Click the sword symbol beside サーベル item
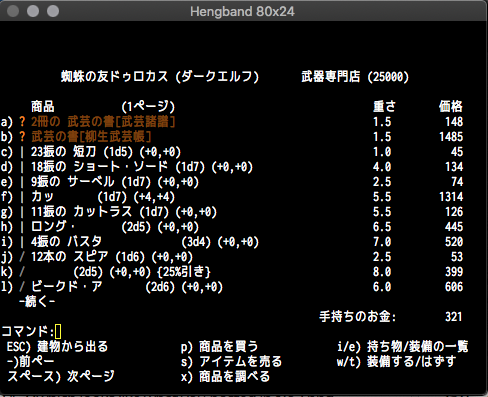 coord(22,182)
